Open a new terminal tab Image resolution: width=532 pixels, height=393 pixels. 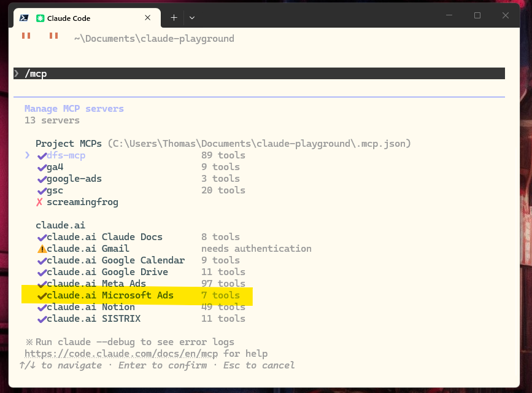(x=174, y=18)
